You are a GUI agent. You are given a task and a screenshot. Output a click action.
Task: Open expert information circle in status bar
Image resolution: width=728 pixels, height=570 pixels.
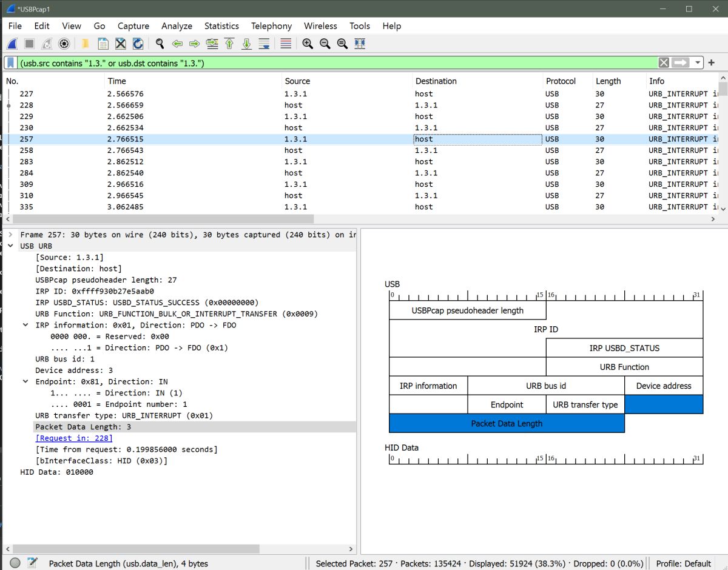(x=15, y=563)
